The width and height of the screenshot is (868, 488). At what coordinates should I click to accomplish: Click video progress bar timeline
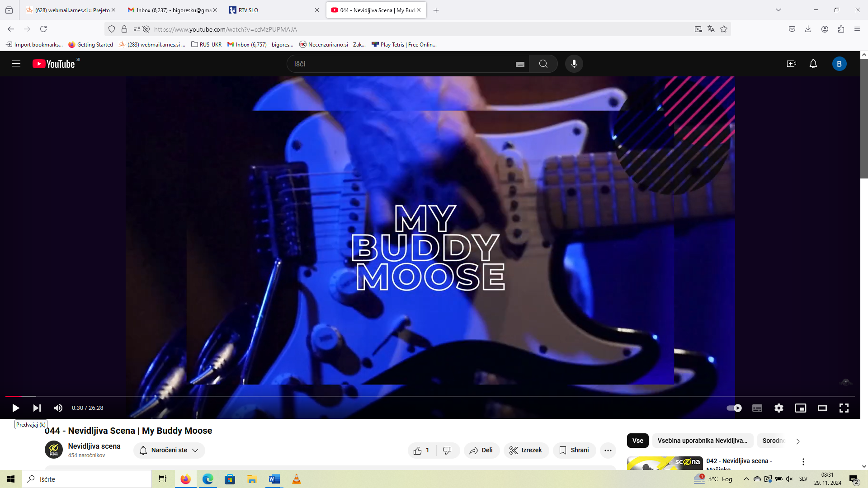pyautogui.click(x=429, y=396)
